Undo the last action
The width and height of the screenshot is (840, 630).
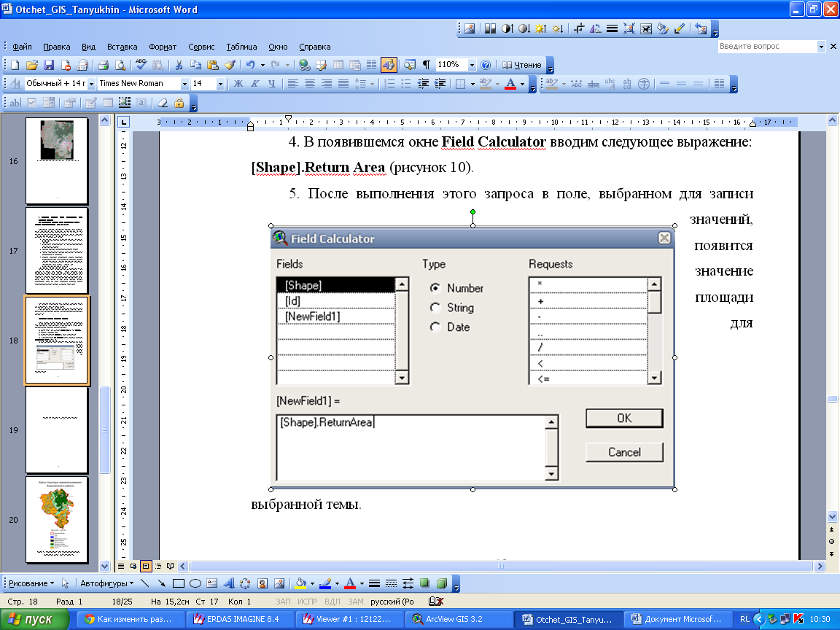pos(250,65)
